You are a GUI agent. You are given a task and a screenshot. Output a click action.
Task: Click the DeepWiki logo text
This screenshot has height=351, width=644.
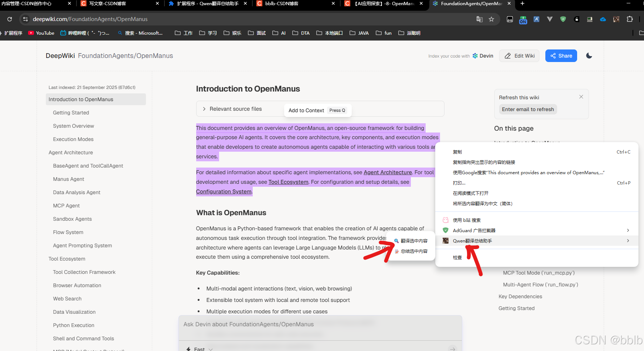(x=60, y=56)
